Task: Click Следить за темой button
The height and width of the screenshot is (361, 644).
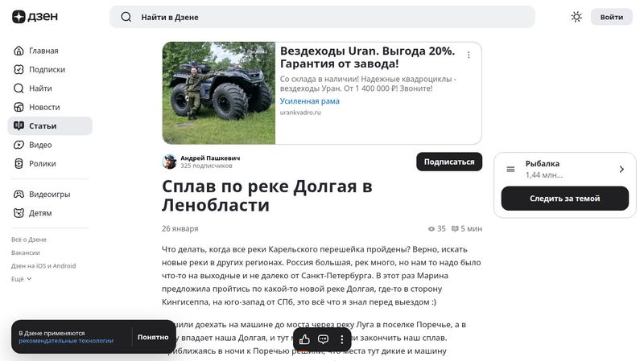Action: pos(565,199)
